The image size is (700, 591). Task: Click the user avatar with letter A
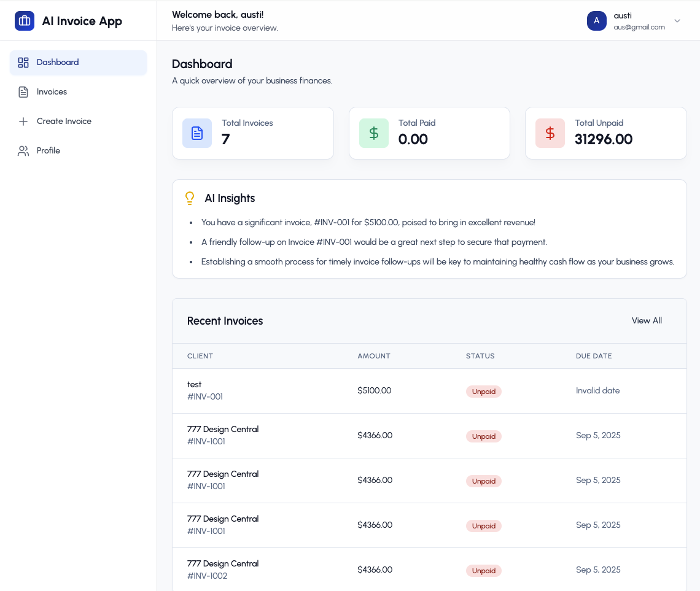tap(596, 21)
